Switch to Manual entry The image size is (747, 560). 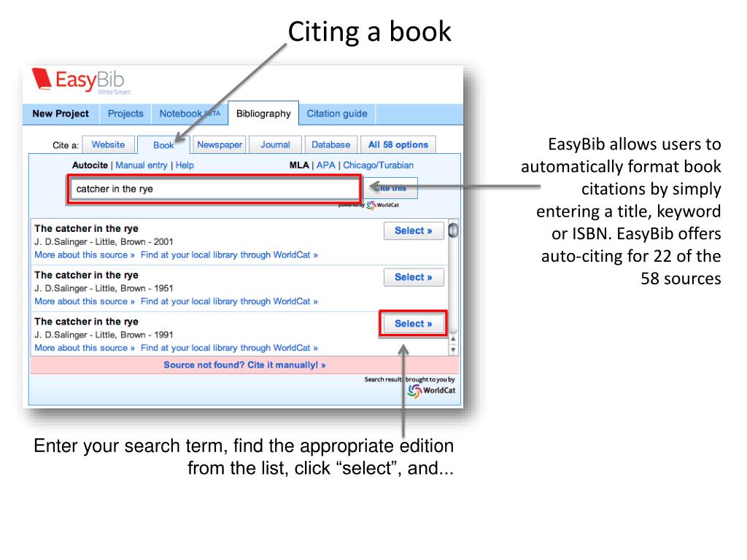pyautogui.click(x=142, y=166)
